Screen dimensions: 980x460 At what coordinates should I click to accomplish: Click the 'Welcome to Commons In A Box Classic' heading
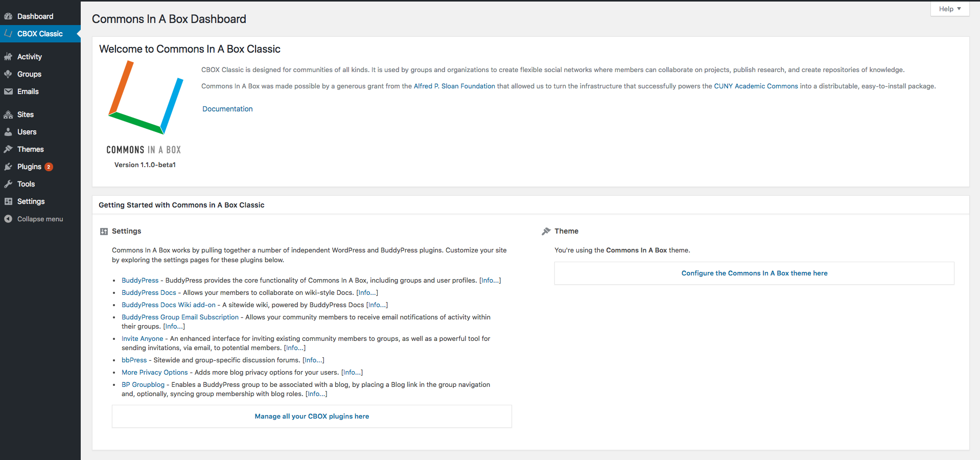[x=190, y=49]
